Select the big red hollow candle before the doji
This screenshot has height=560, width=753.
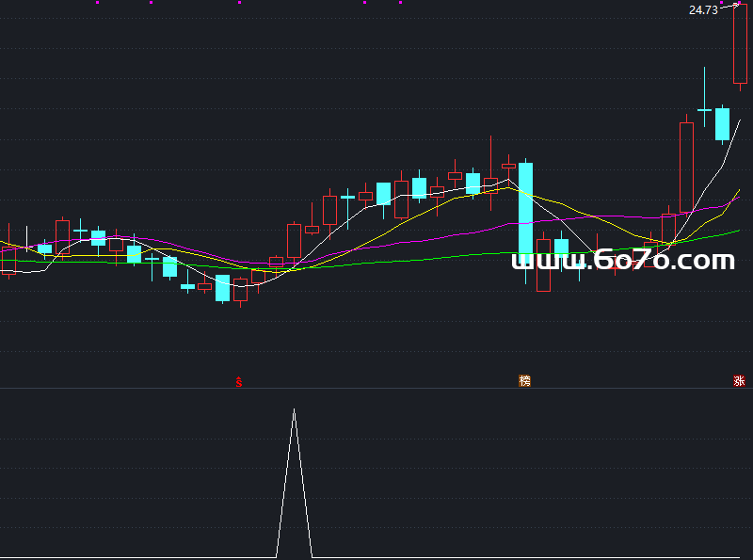click(x=686, y=168)
